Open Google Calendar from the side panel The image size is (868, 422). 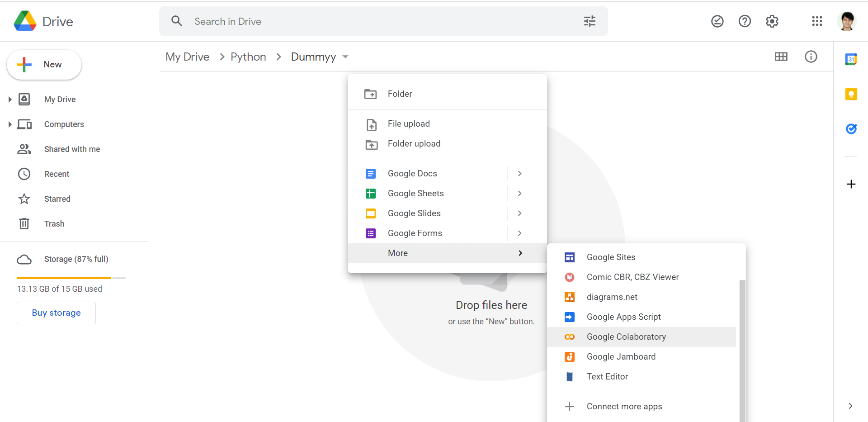pos(851,59)
